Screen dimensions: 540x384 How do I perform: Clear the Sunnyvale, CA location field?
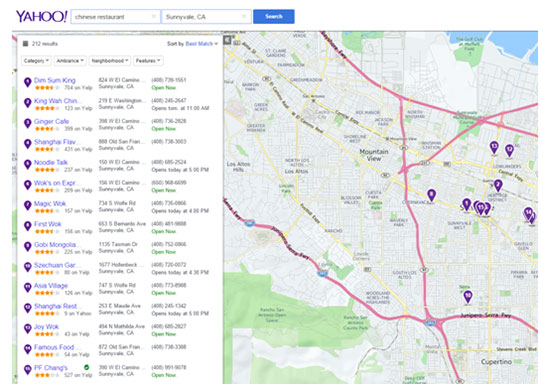click(244, 17)
